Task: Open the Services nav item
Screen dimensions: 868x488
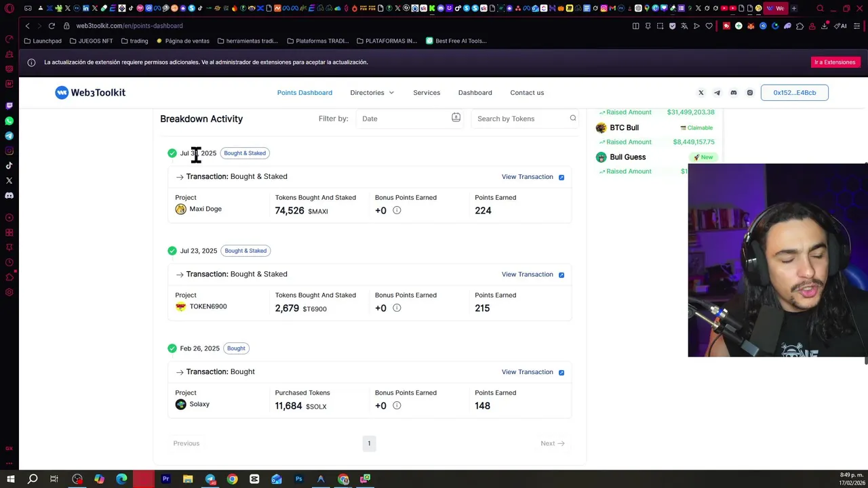Action: pos(427,93)
